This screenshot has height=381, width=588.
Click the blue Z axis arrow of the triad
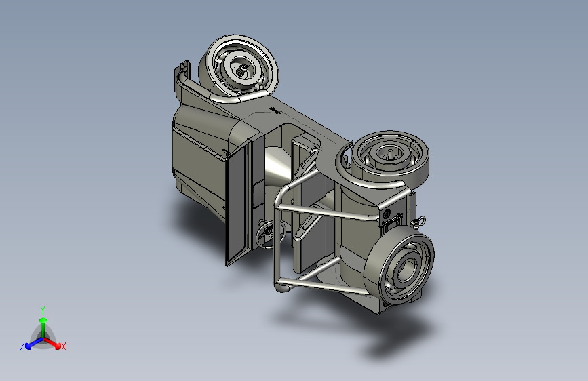click(33, 344)
